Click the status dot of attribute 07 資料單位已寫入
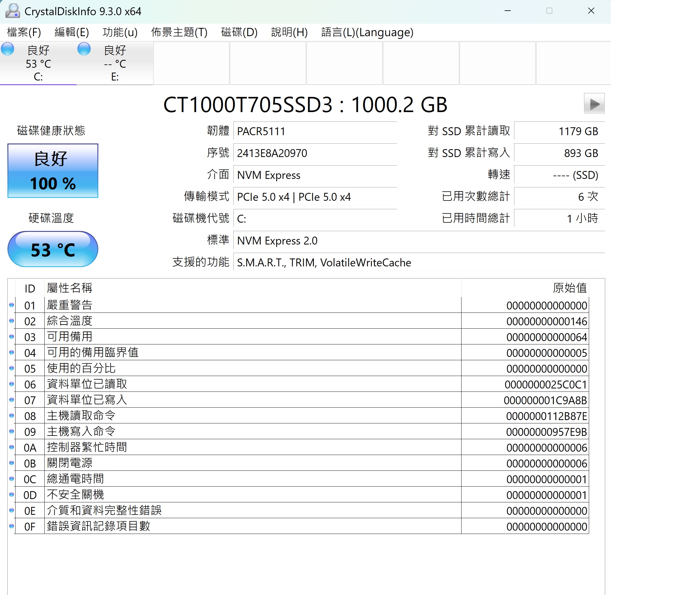The height and width of the screenshot is (595, 700). [12, 400]
